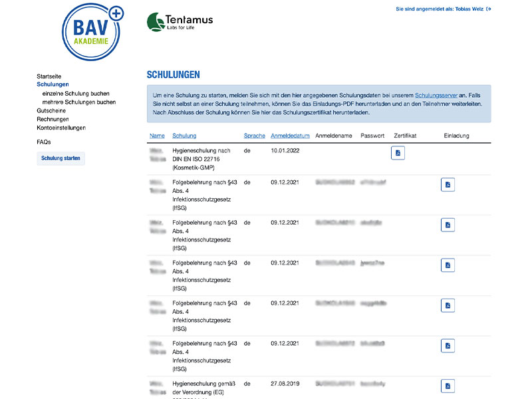Image resolution: width=532 pixels, height=399 pixels.
Task: Click the logout icon beside Tobias Welz
Action: [x=489, y=9]
